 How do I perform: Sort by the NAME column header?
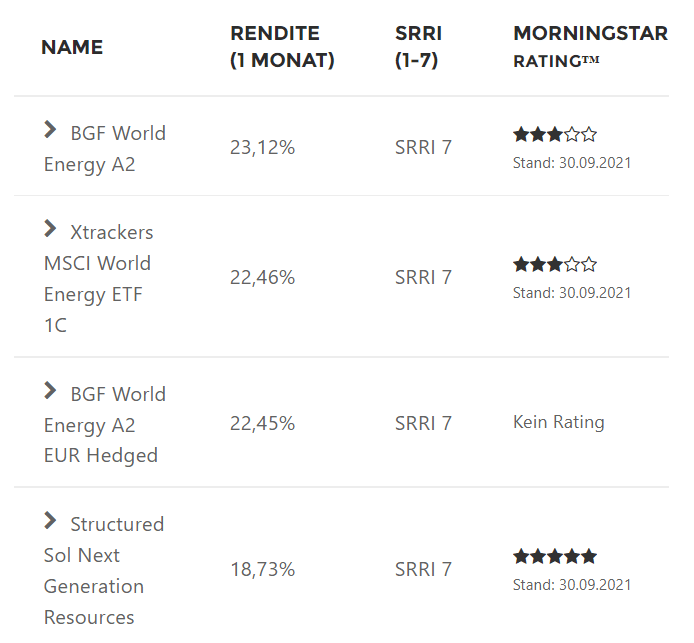click(72, 47)
